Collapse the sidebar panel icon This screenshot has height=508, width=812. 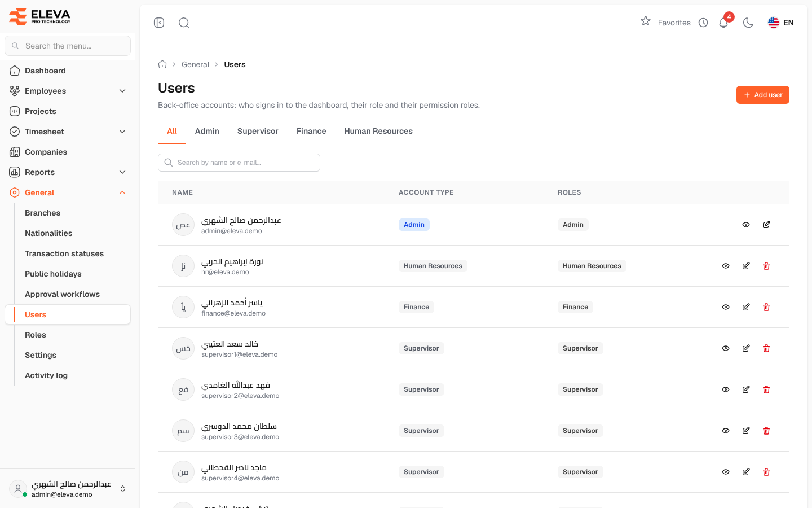[x=159, y=23]
